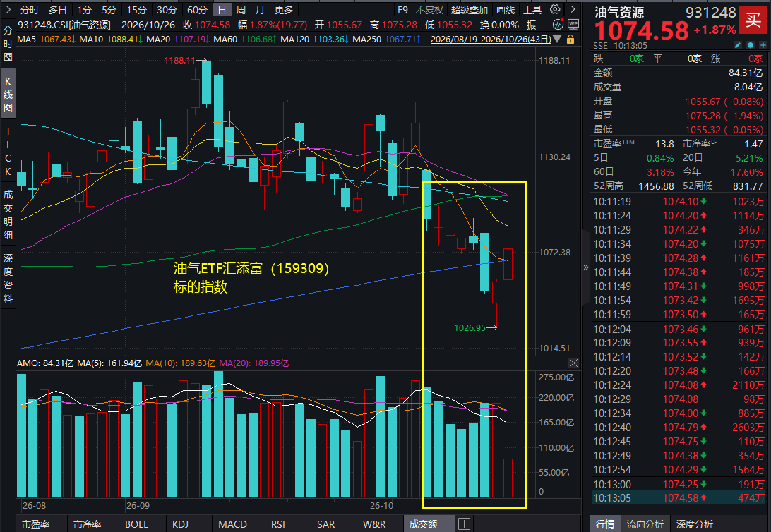Click the 52周高 1456.88 value

point(656,186)
